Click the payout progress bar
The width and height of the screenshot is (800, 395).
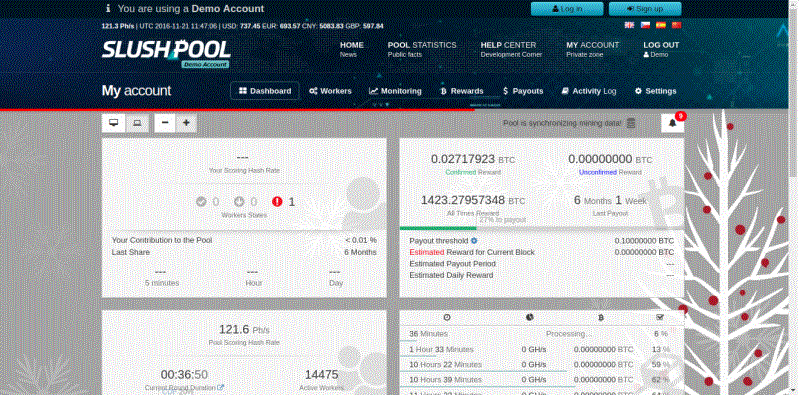(x=541, y=228)
